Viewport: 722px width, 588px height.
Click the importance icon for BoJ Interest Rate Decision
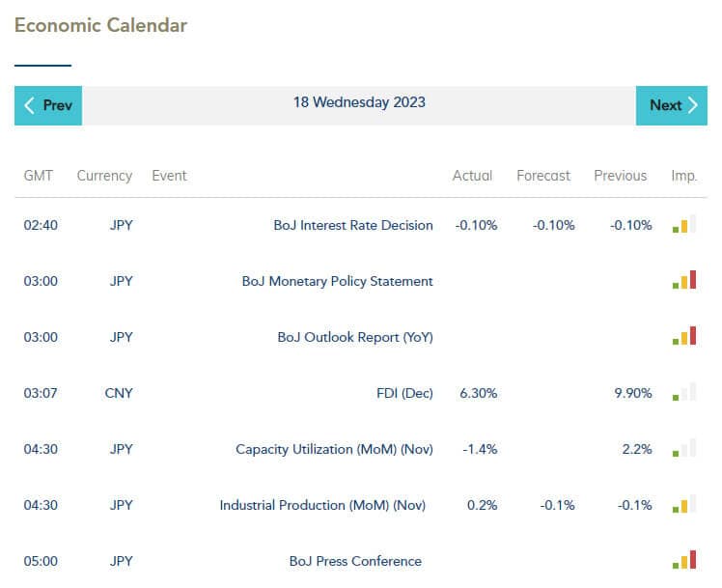[x=684, y=225]
